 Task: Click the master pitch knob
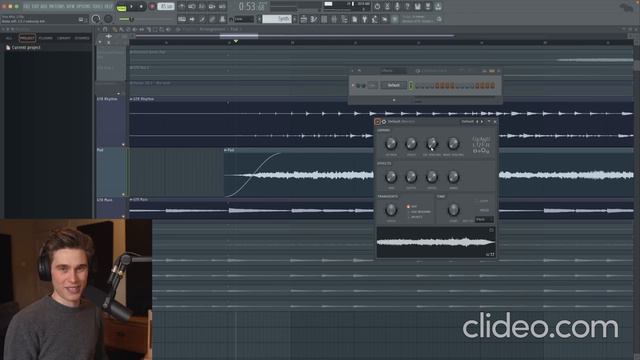pyautogui.click(x=108, y=19)
